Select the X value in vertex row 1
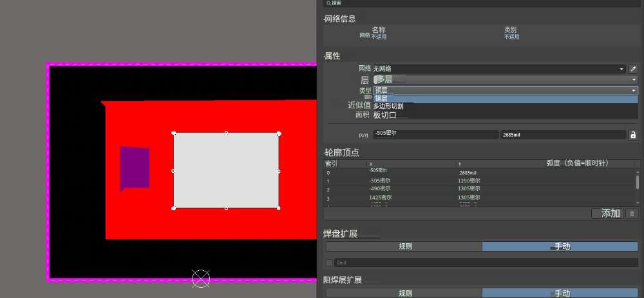This screenshot has height=298, width=644. pyautogui.click(x=379, y=181)
